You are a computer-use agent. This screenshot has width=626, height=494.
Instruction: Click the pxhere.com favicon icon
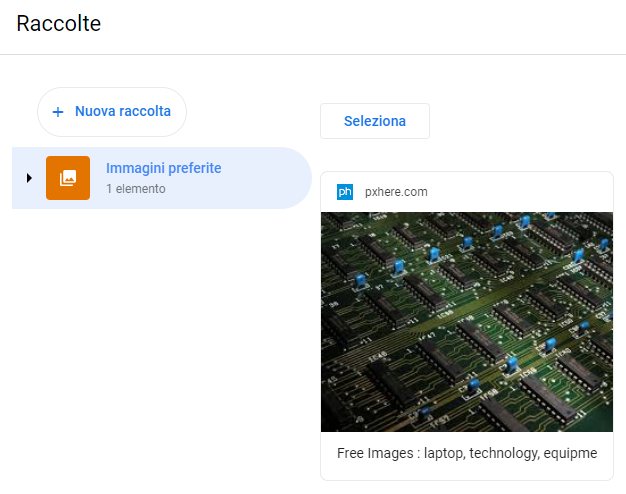(x=345, y=192)
